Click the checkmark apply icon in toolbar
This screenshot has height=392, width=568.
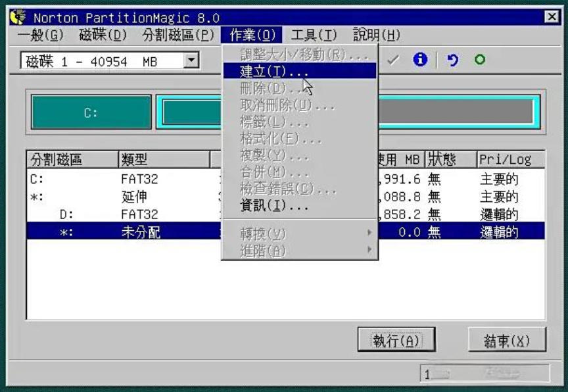(393, 59)
